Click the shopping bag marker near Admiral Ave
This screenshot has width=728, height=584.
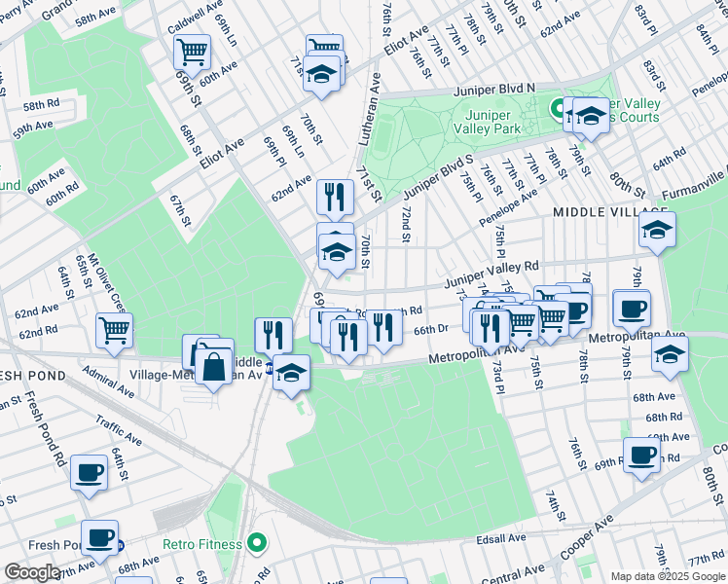pyautogui.click(x=213, y=366)
